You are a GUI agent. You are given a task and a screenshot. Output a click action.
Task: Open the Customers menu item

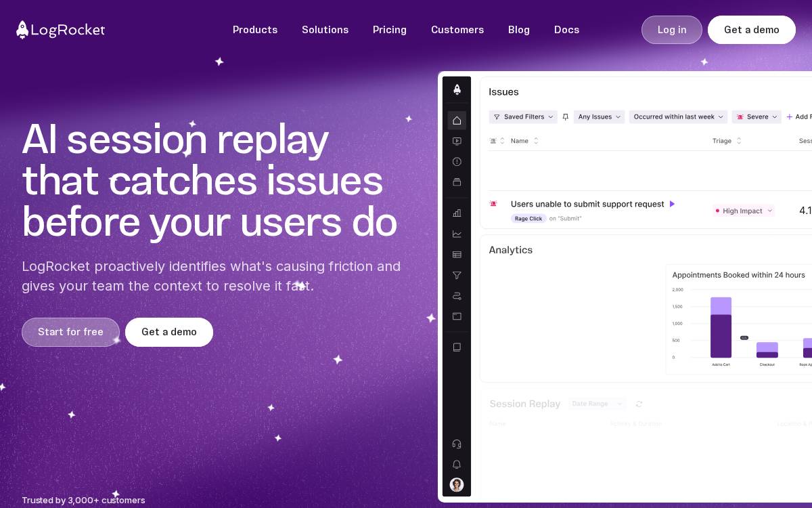(457, 30)
